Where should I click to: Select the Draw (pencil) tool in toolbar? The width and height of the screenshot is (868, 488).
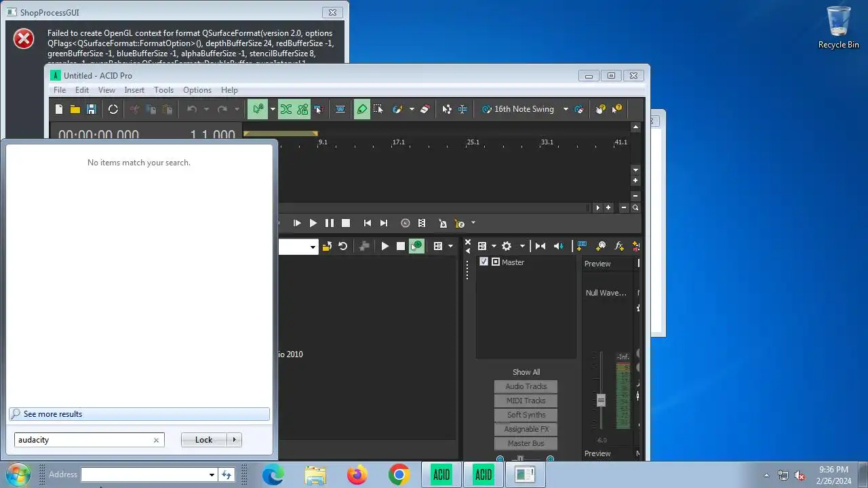[362, 109]
